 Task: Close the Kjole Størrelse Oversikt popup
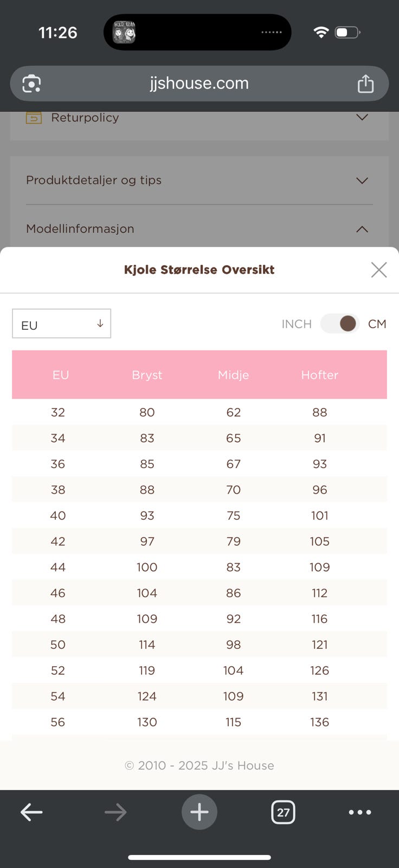click(x=378, y=270)
